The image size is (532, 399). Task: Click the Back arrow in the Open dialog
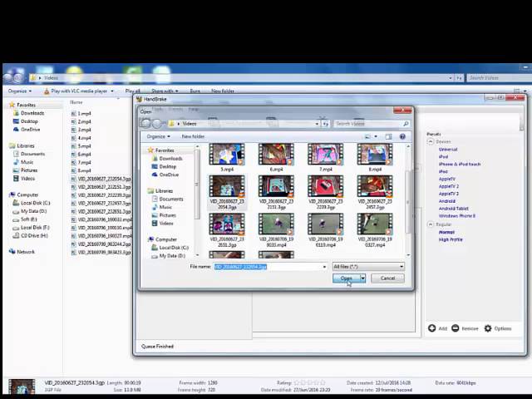[146, 124]
